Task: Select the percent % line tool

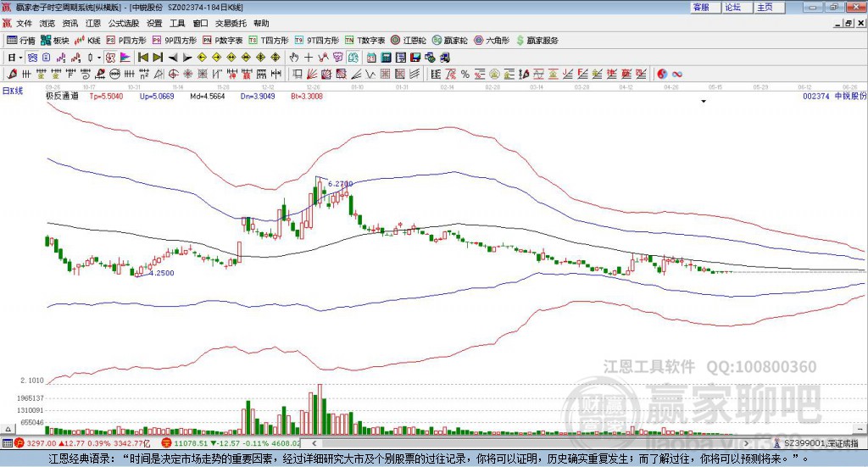Action: 465,74
